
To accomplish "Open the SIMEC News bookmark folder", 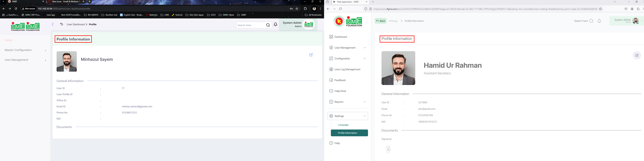I will [226, 15].
